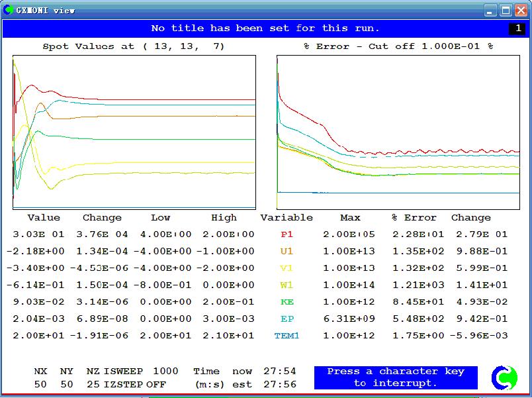The height and width of the screenshot is (398, 532).
Task: Select the V1 variable label
Action: pos(287,268)
